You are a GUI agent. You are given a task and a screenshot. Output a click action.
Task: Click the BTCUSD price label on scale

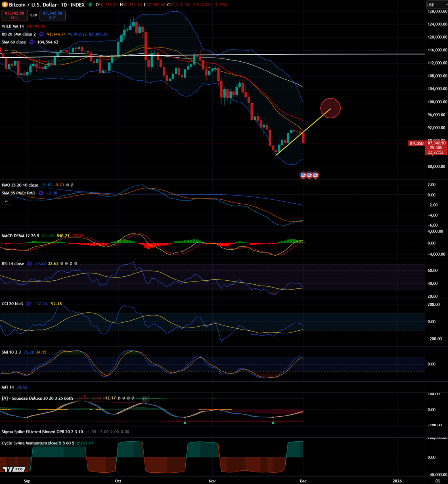click(x=416, y=143)
